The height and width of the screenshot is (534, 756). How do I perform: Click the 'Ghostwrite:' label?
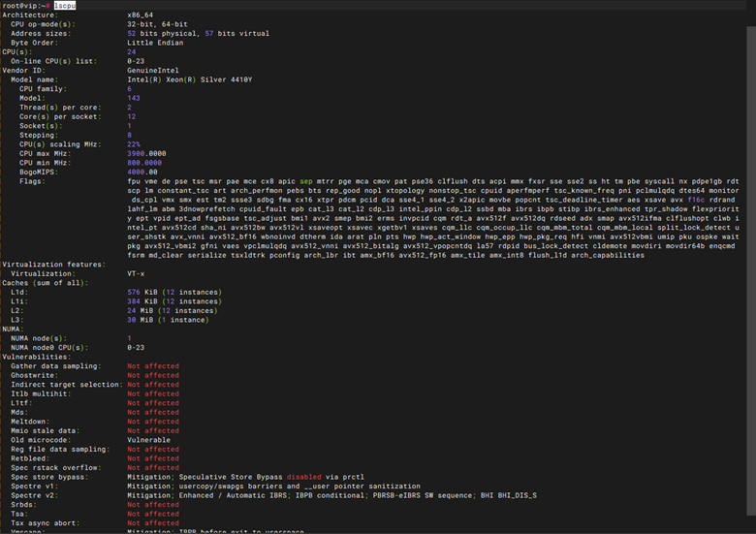[x=34, y=375]
